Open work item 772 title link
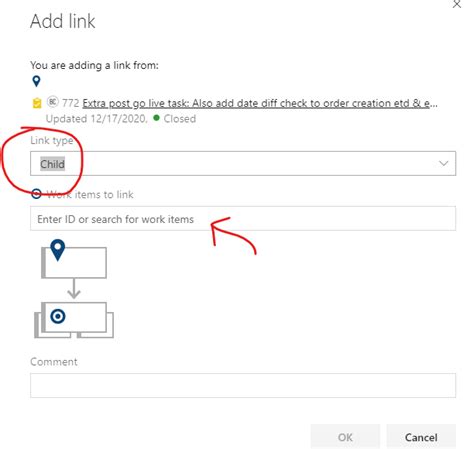Image resolution: width=474 pixels, height=449 pixels. (x=260, y=103)
